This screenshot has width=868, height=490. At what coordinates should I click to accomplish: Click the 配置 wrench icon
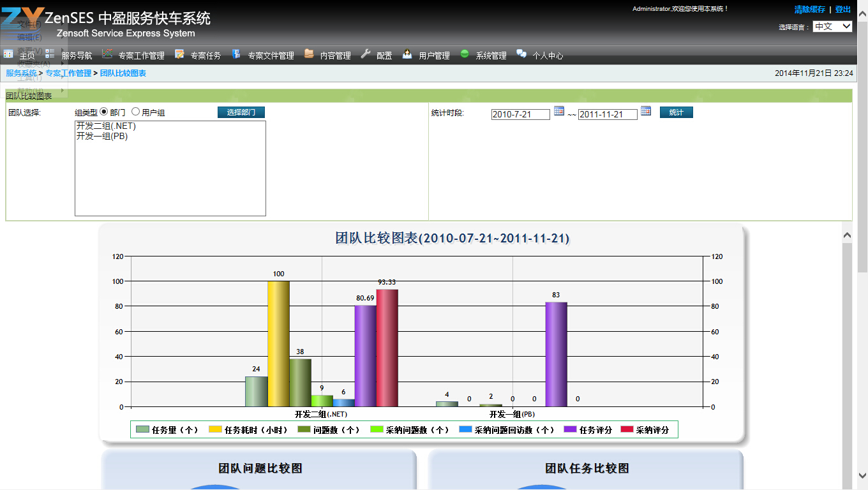pyautogui.click(x=366, y=54)
